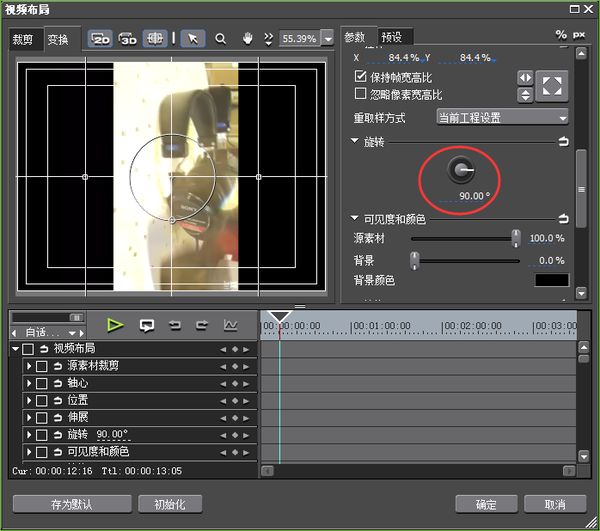Collapse the 视频布局 track tree
600x531 pixels.
pyautogui.click(x=15, y=349)
